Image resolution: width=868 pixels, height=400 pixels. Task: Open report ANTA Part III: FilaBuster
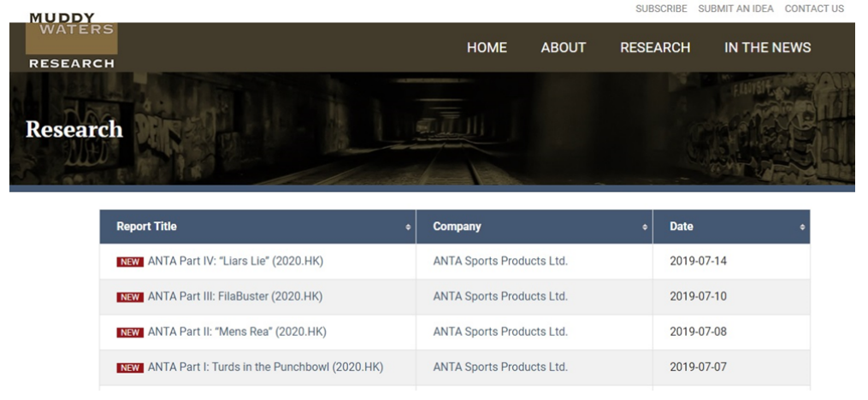pos(234,297)
